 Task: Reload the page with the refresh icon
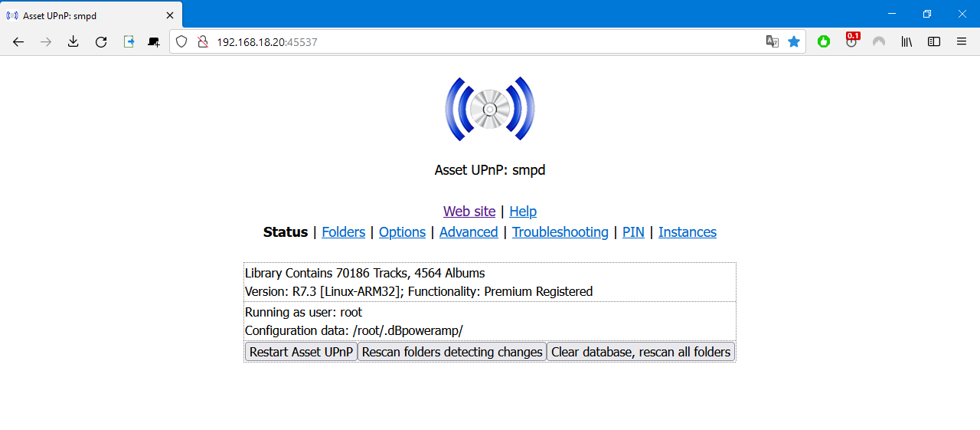coord(101,42)
